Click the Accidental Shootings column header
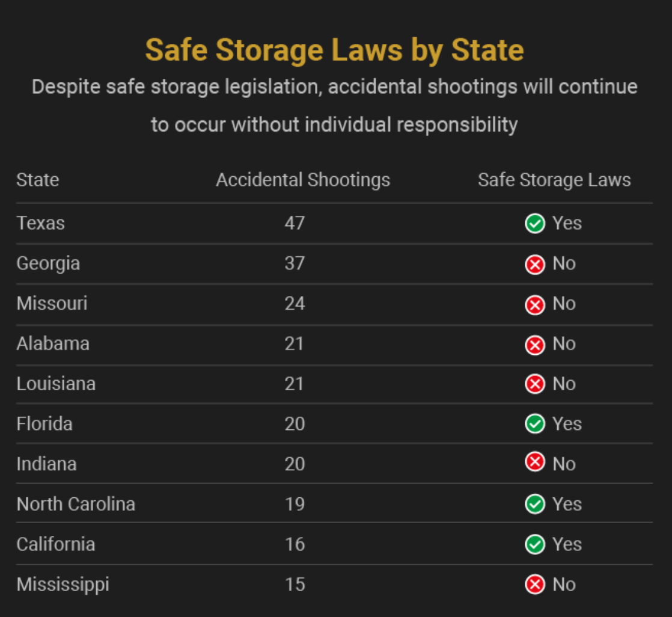672x617 pixels. coord(303,180)
